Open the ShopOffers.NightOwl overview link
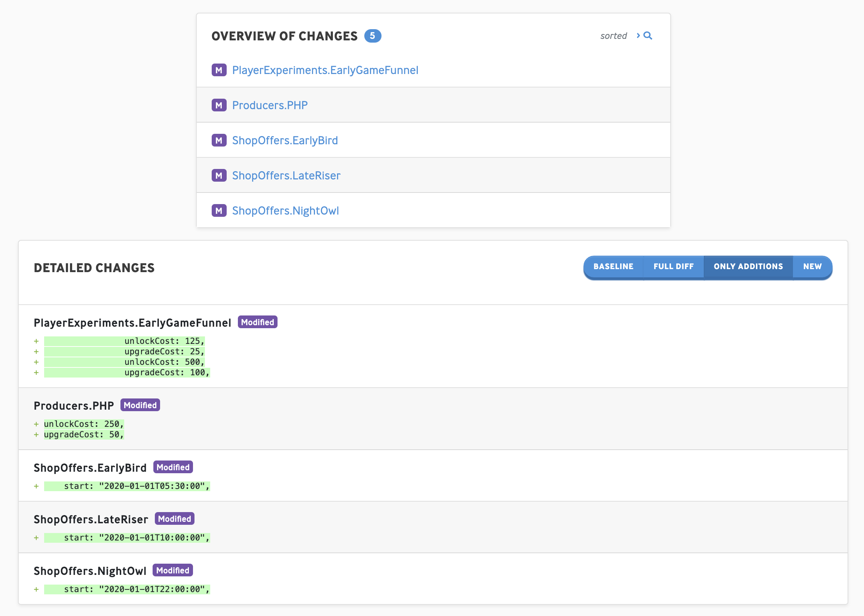864x616 pixels. click(285, 210)
